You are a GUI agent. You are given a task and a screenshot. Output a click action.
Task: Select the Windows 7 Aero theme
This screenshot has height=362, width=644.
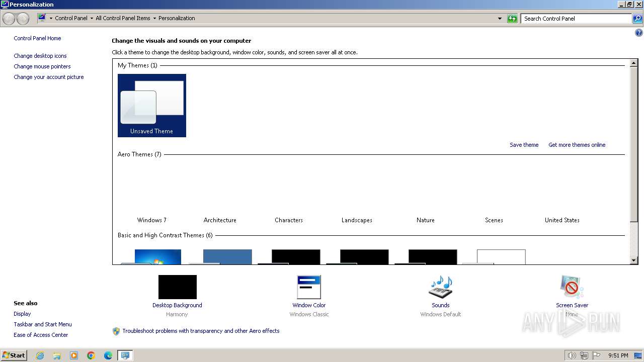click(x=152, y=194)
